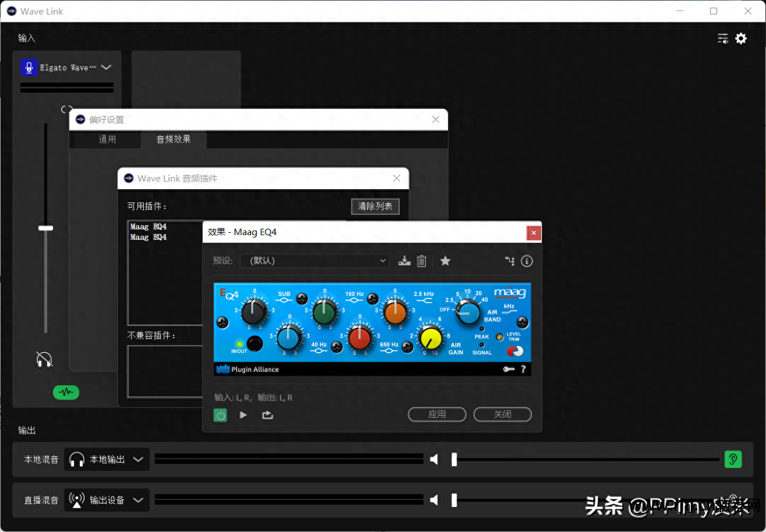Close the 效果 - Maag EQ4 dialog
Viewport: 766px width, 532px height.
534,233
